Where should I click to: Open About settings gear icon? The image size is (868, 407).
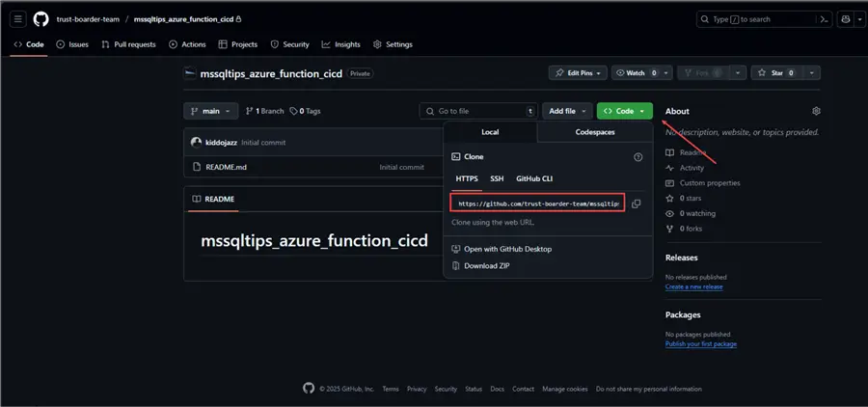pyautogui.click(x=816, y=111)
